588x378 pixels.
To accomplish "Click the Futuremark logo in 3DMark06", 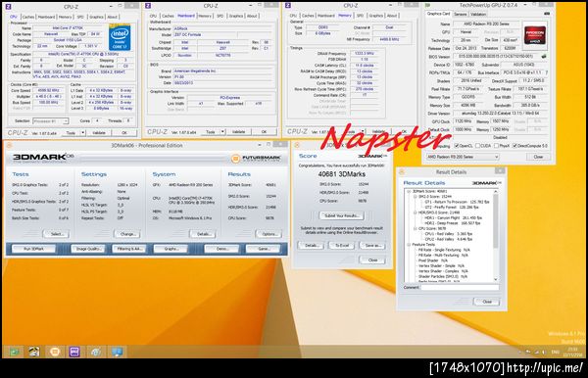I will [x=256, y=159].
